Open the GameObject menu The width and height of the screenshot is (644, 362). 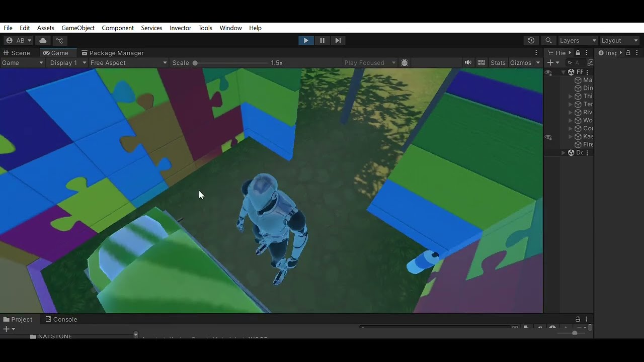[78, 28]
